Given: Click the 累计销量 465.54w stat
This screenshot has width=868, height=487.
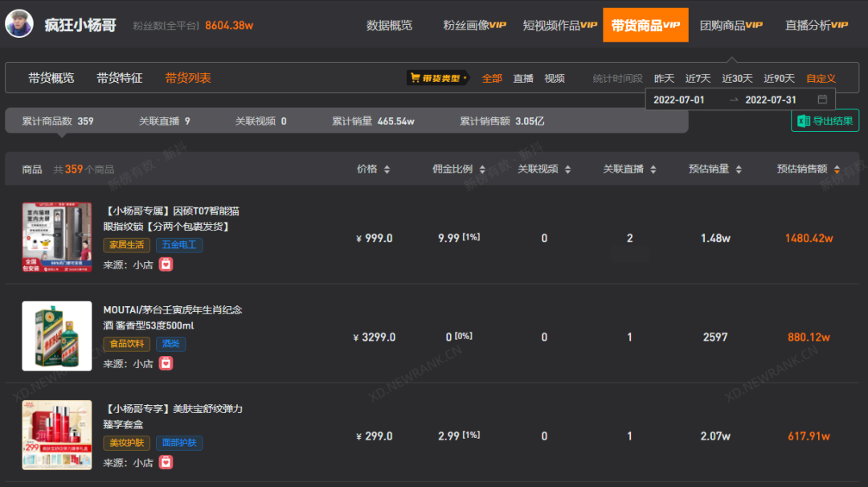Looking at the screenshot, I should pos(373,121).
